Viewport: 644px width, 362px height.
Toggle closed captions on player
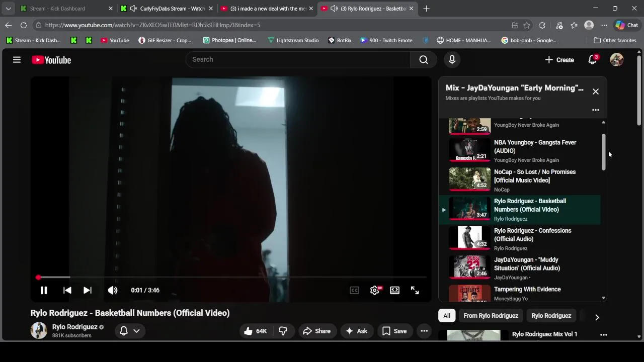tap(354, 290)
